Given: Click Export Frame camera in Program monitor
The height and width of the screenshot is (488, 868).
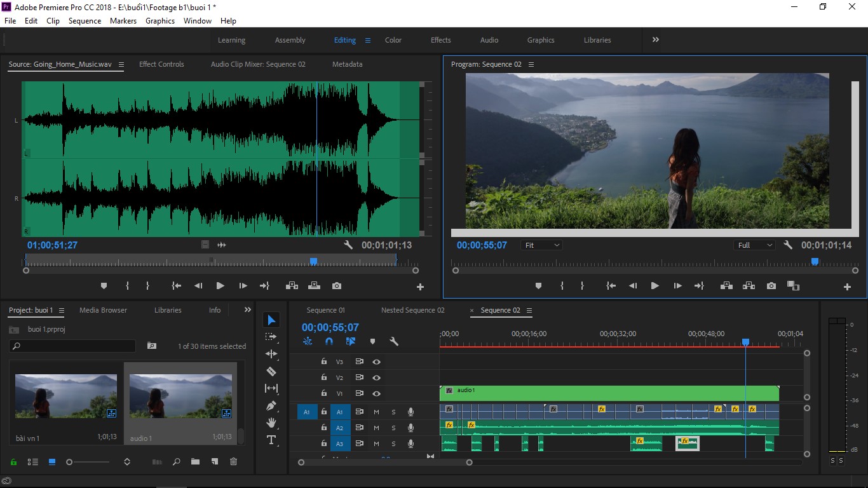Looking at the screenshot, I should (x=771, y=286).
